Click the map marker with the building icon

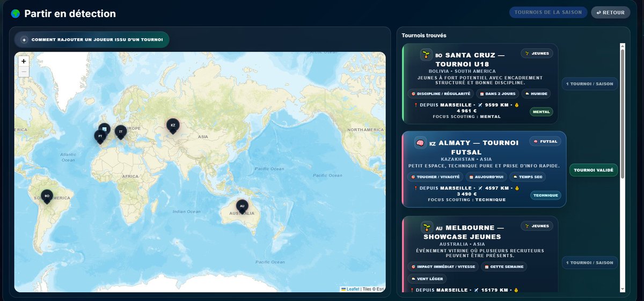[105, 129]
